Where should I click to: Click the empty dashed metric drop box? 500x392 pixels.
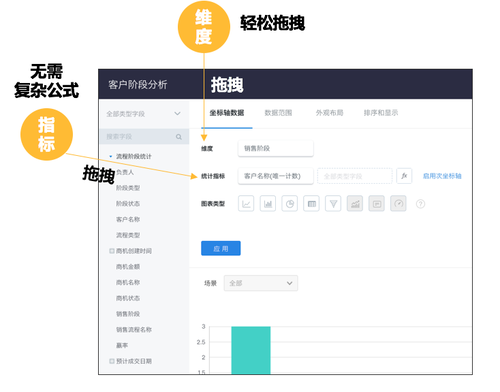point(355,176)
